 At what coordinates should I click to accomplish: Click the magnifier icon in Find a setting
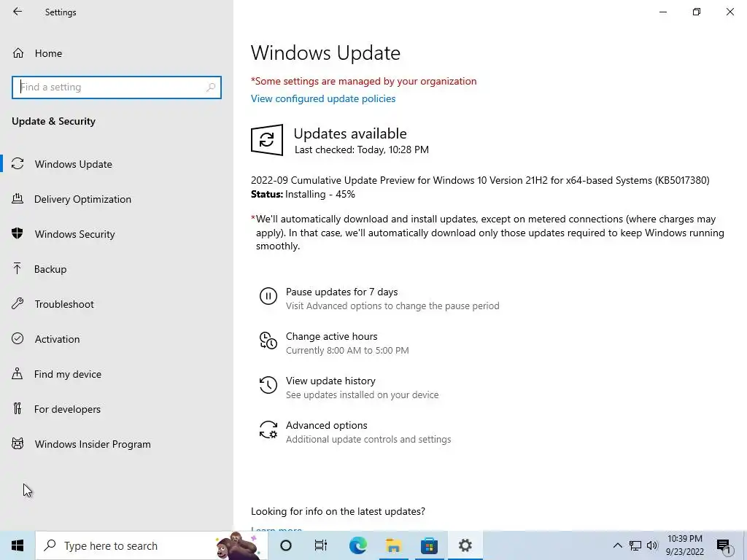point(211,87)
